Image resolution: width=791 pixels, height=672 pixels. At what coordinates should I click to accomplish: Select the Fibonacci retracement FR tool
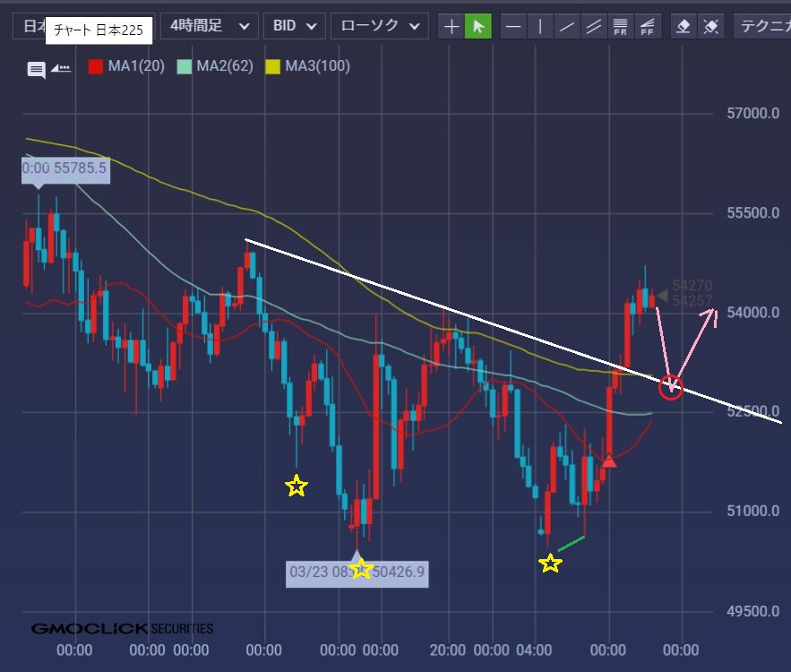click(620, 26)
